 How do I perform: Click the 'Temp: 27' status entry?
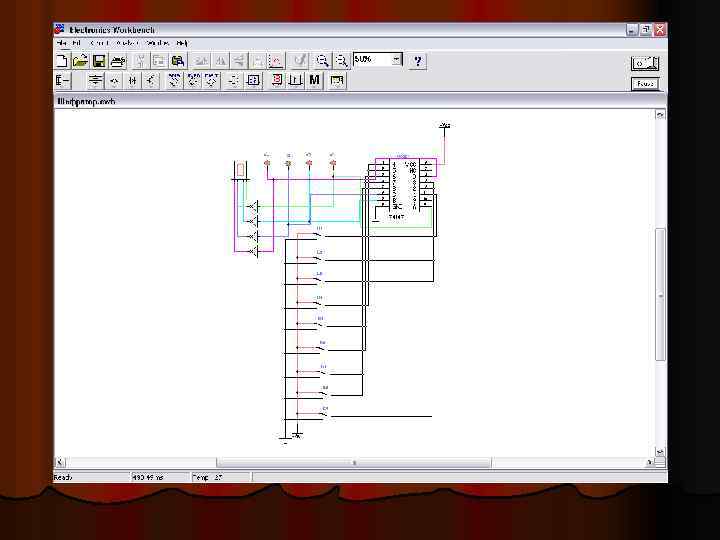pos(207,478)
